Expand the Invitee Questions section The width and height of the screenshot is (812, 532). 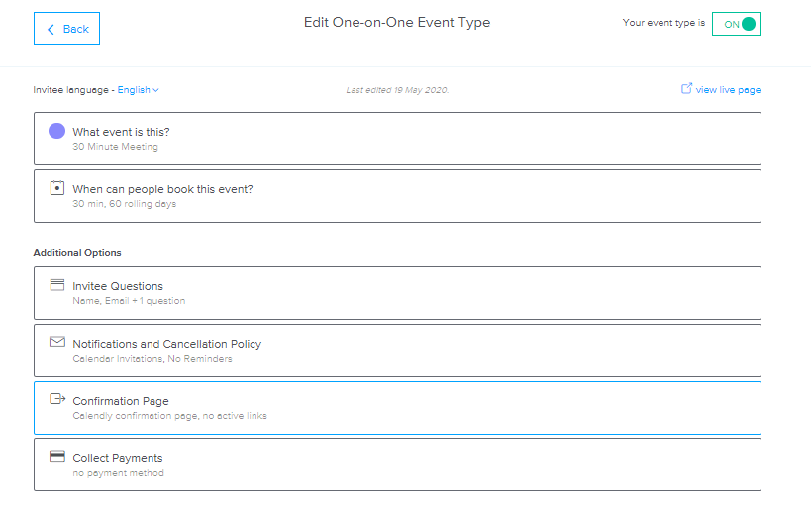[x=397, y=293]
